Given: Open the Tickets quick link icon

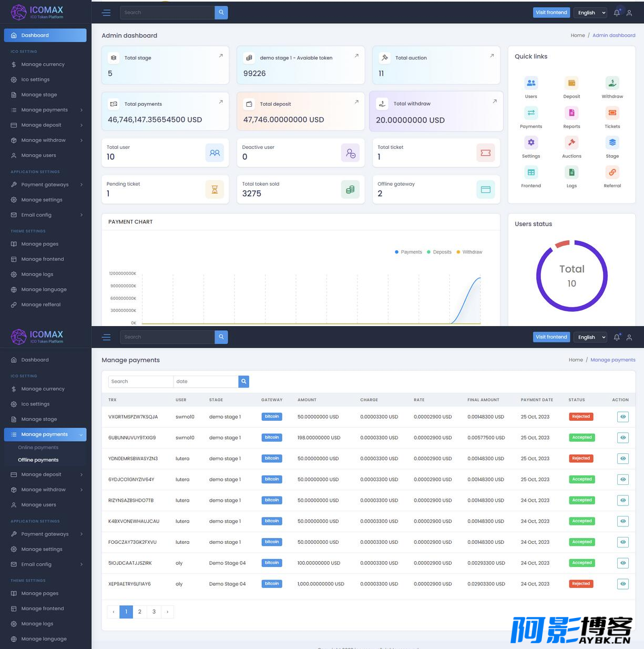Looking at the screenshot, I should [612, 113].
